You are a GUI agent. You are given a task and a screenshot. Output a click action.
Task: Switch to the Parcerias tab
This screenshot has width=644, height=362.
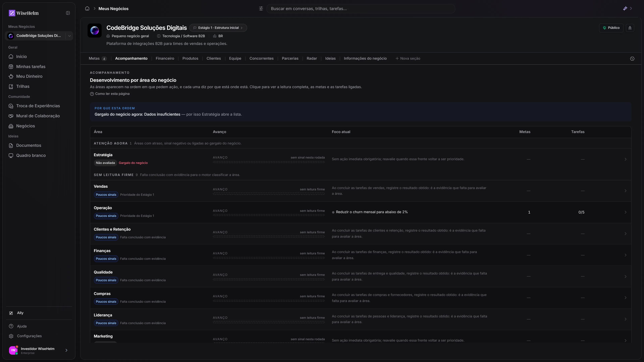click(x=290, y=58)
